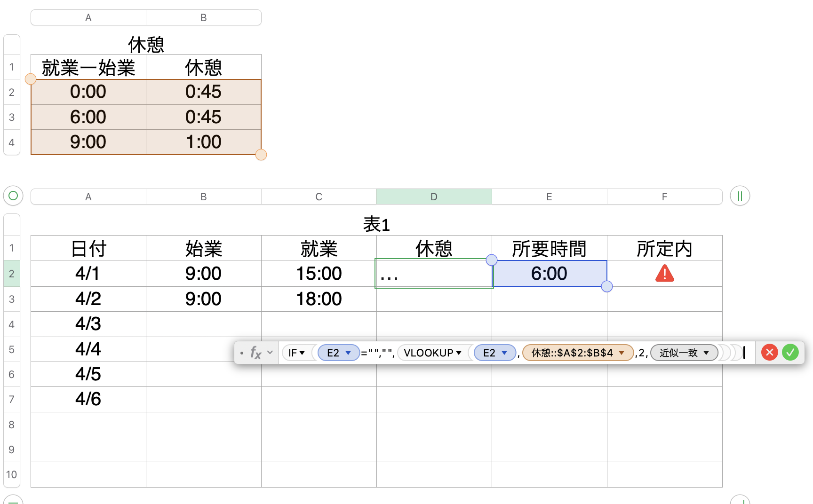This screenshot has width=813, height=504.
Task: Click the 休憩 table title
Action: pyautogui.click(x=146, y=45)
